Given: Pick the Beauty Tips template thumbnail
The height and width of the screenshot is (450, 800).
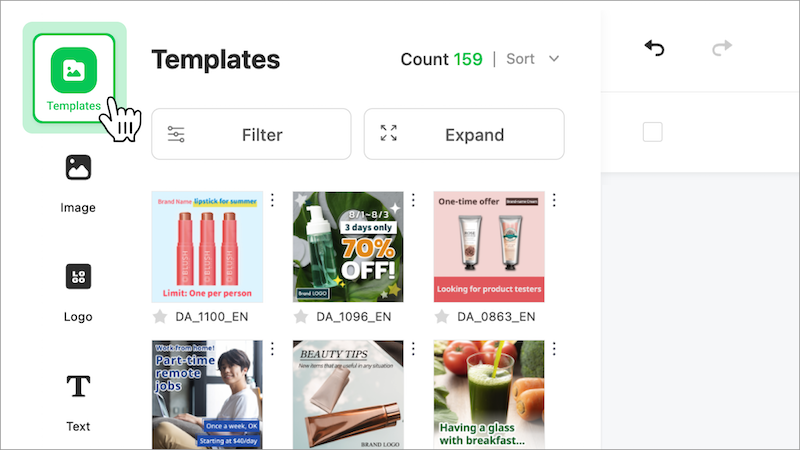Looking at the screenshot, I should pyautogui.click(x=348, y=395).
